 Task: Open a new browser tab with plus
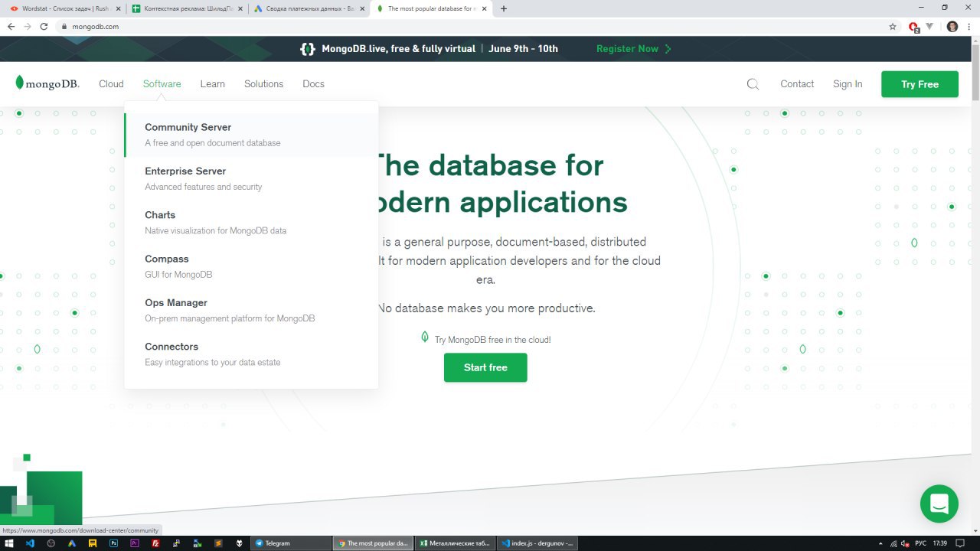tap(503, 8)
